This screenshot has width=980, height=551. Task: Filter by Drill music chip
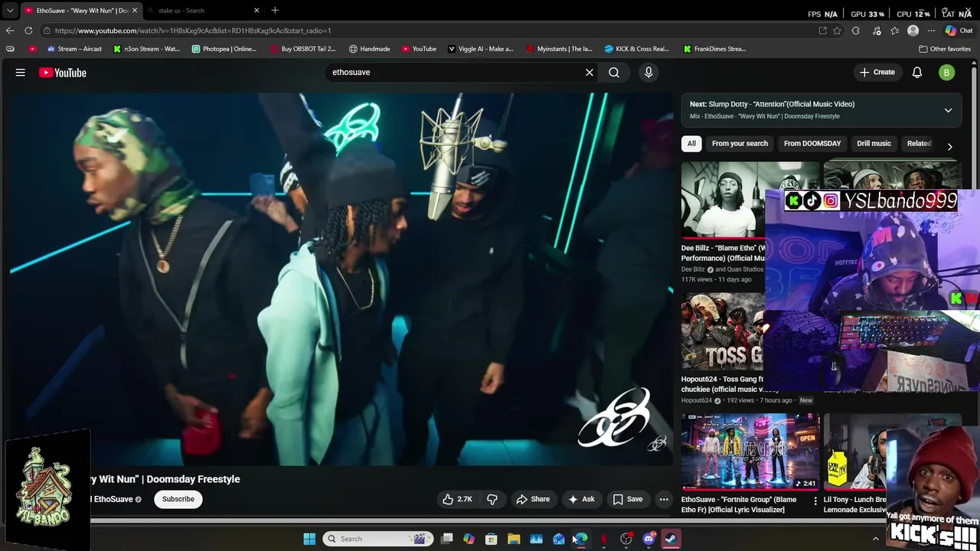coord(874,143)
